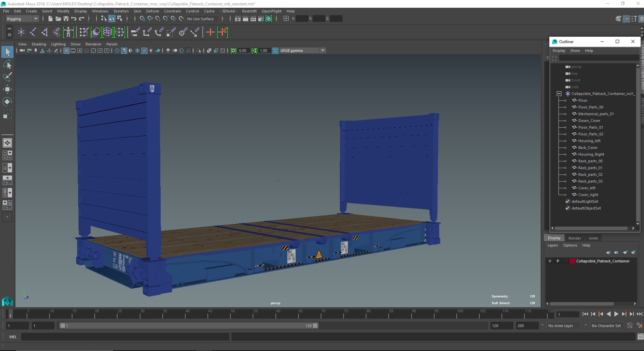Choose the Paint Selection tool
The width and height of the screenshot is (644, 351).
(x=7, y=77)
